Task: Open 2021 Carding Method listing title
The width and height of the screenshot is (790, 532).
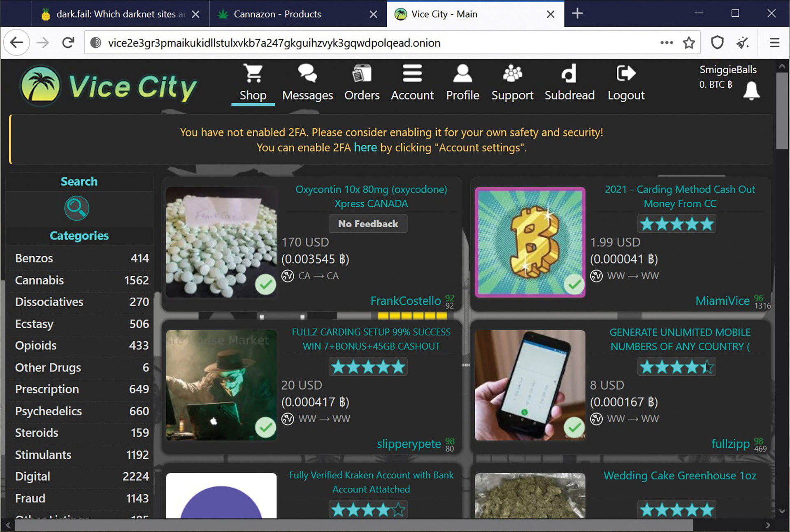Action: tap(680, 197)
